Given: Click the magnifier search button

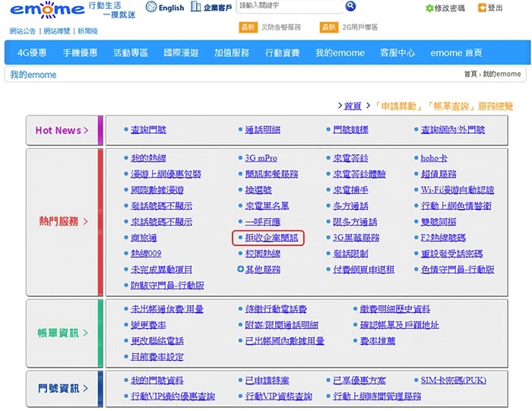Looking at the screenshot, I should pyautogui.click(x=350, y=6).
